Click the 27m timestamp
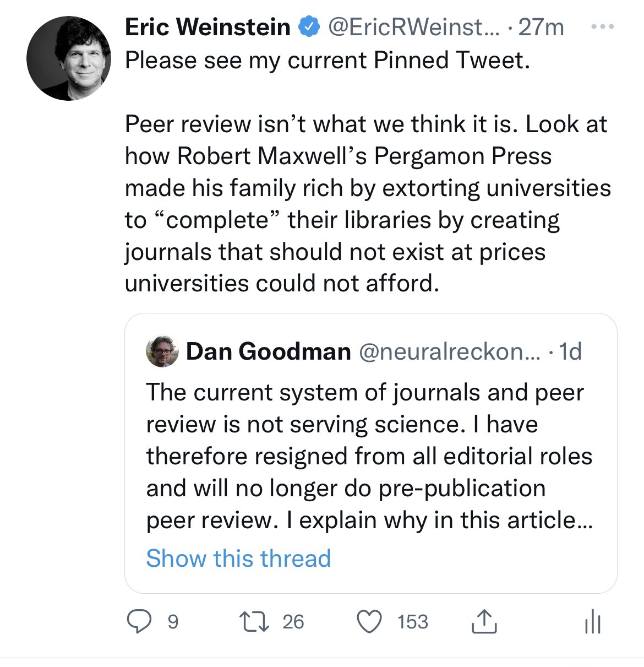644x667 pixels. (x=541, y=27)
